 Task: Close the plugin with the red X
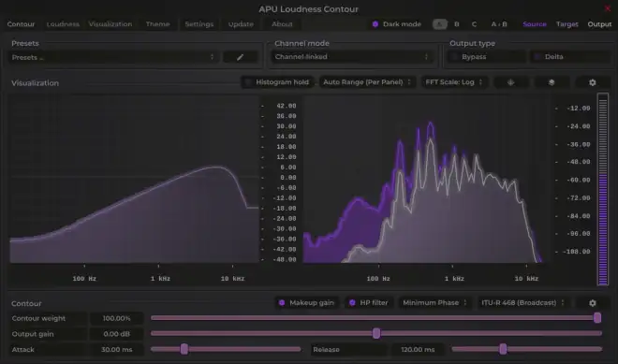pos(608,8)
